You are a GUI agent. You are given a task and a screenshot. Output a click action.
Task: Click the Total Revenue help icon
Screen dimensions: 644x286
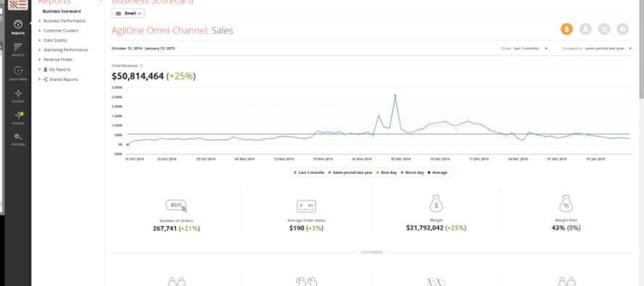point(141,66)
